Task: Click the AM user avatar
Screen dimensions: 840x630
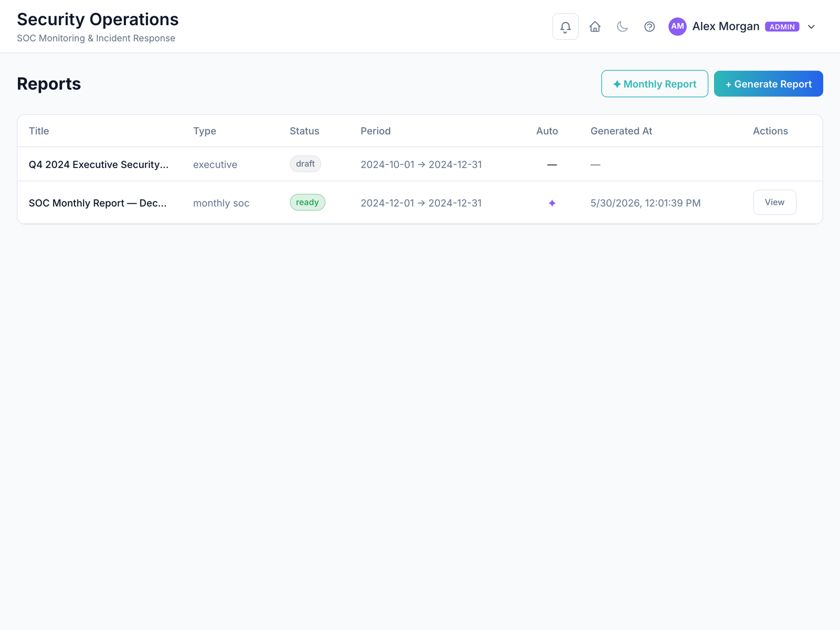Action: [677, 26]
